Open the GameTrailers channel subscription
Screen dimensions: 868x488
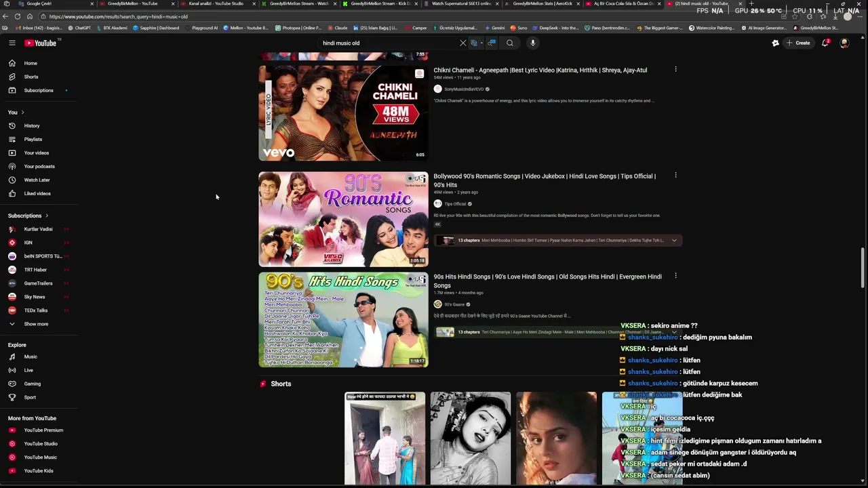point(39,283)
